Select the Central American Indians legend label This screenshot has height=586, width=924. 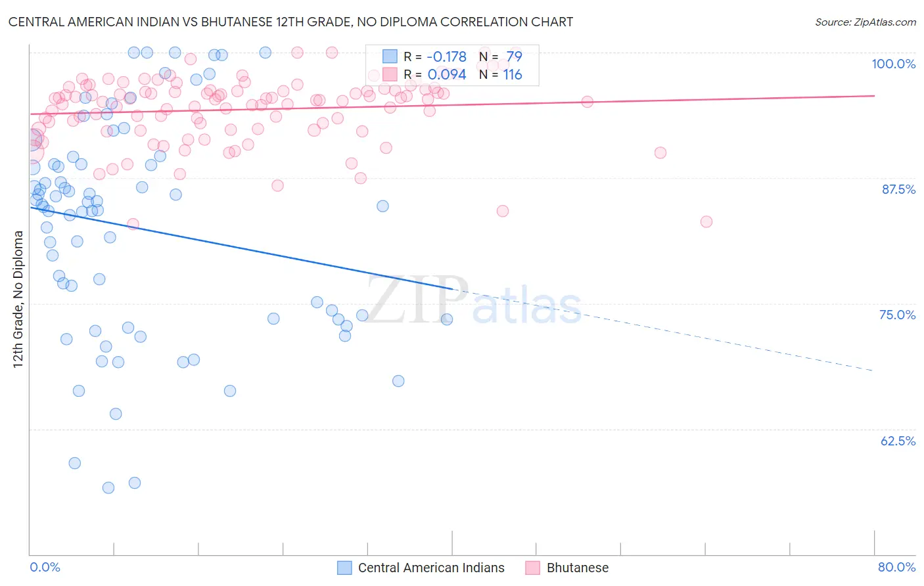click(431, 568)
